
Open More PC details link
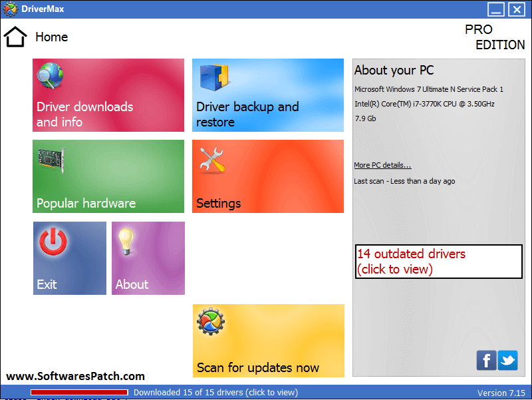pyautogui.click(x=382, y=165)
